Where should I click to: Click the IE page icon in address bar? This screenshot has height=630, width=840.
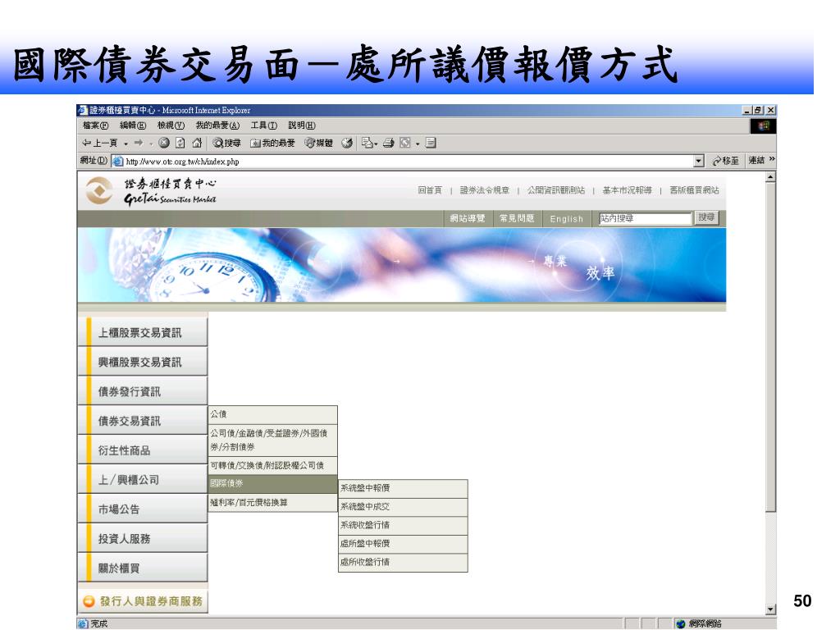tap(118, 162)
